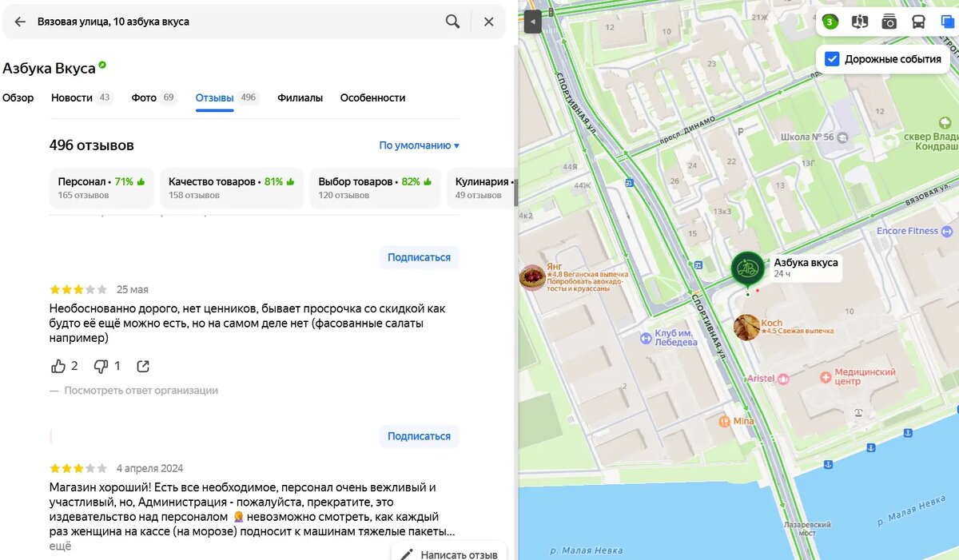Clear the search with the X icon
The width and height of the screenshot is (959, 560).
[488, 22]
